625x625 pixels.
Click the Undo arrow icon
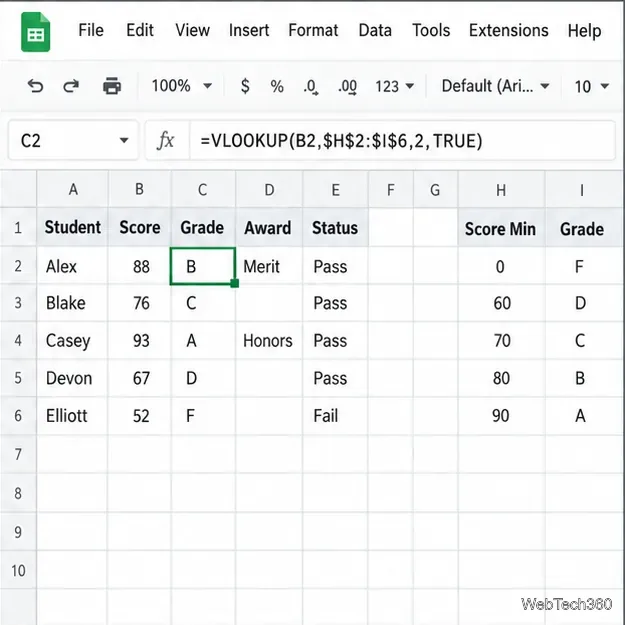tap(35, 86)
